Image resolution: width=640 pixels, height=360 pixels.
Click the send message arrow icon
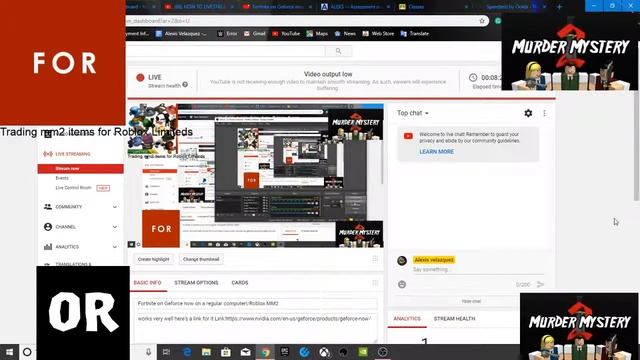[540, 284]
